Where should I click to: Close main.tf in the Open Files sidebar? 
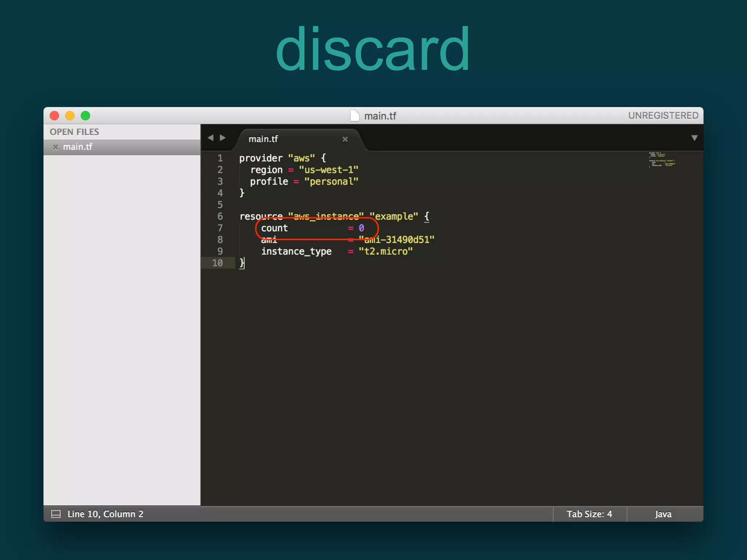(55, 147)
